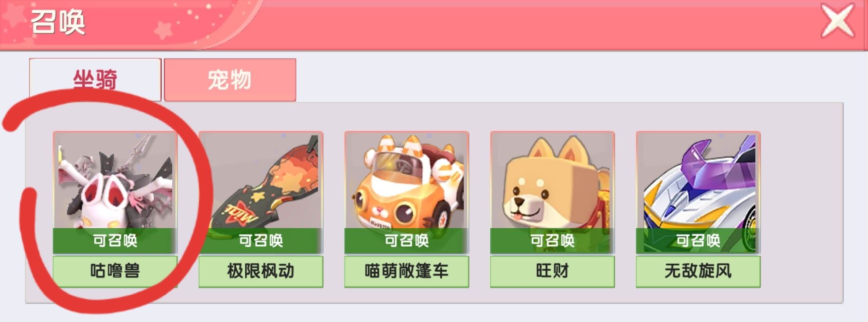
Task: Click the 召唤 title text
Action: point(58,22)
